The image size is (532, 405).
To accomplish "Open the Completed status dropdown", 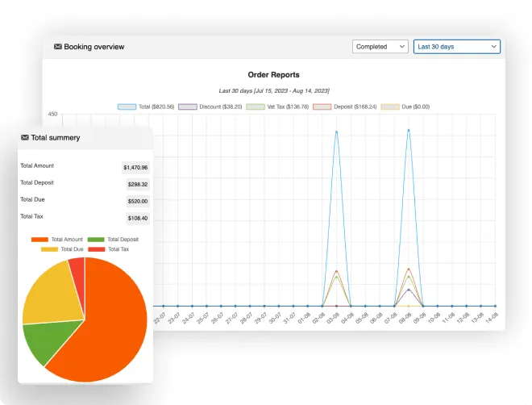I will (380, 47).
